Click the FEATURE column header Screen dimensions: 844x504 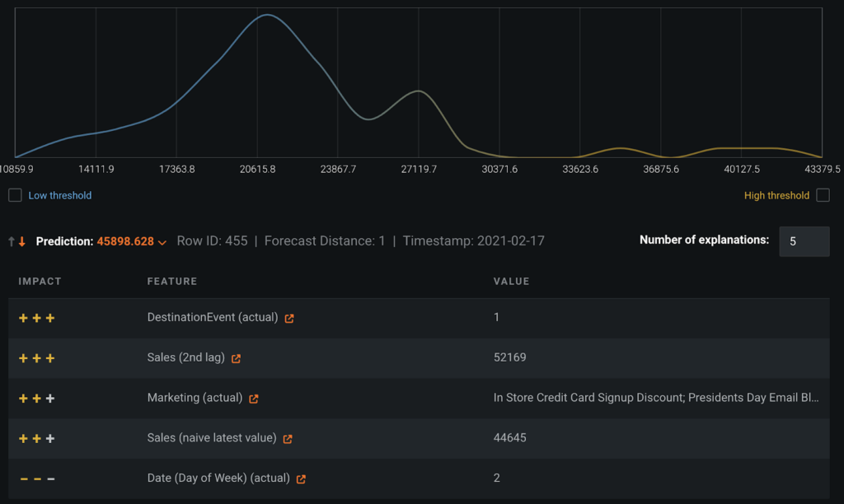(173, 281)
